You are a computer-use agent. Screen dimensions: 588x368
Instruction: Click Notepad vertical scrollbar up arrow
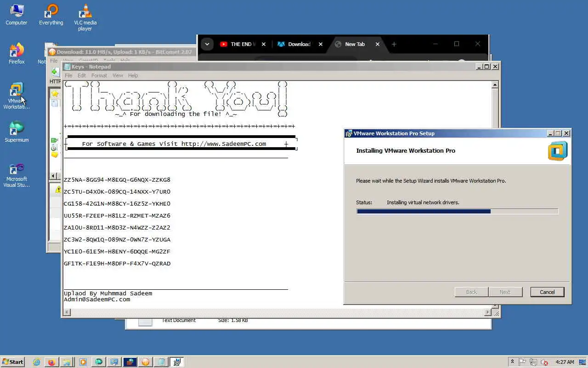pos(495,85)
